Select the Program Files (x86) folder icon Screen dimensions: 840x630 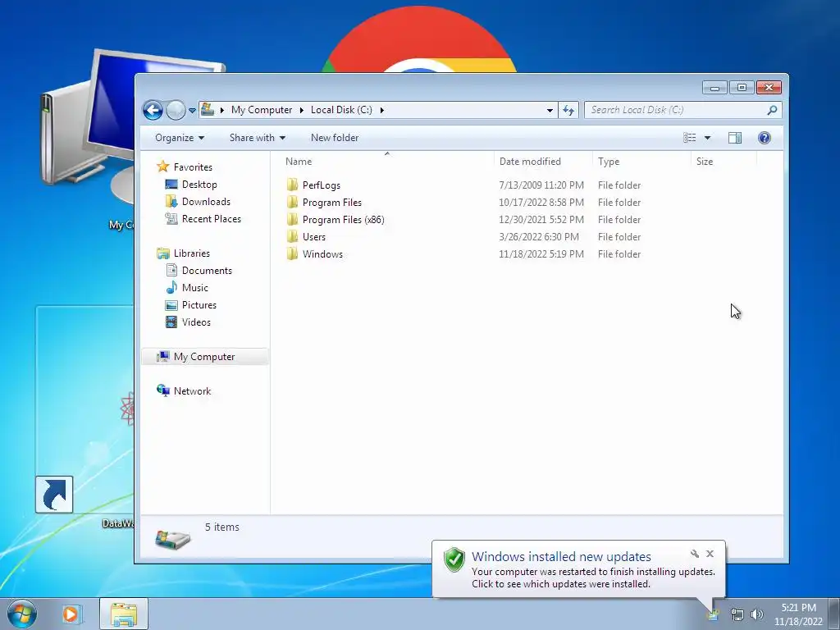[x=293, y=219]
